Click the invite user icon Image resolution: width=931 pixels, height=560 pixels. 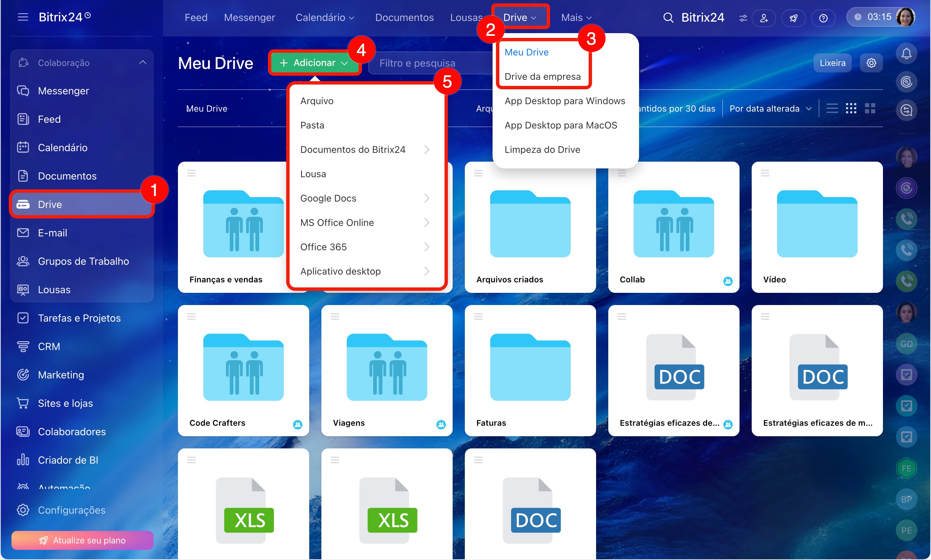(x=764, y=18)
